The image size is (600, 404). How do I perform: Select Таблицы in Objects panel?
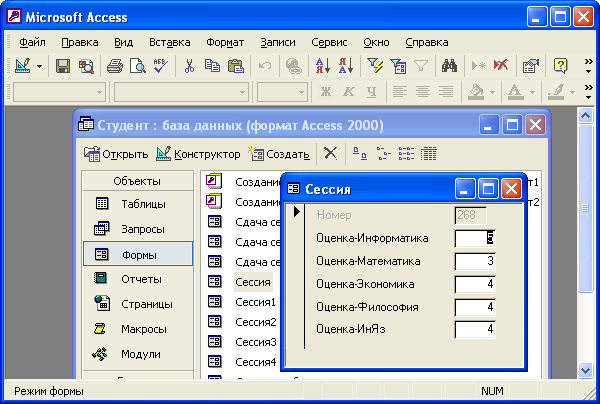(x=138, y=204)
